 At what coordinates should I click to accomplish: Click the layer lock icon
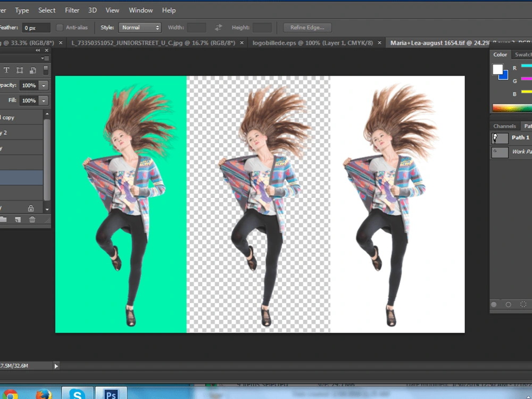point(31,207)
